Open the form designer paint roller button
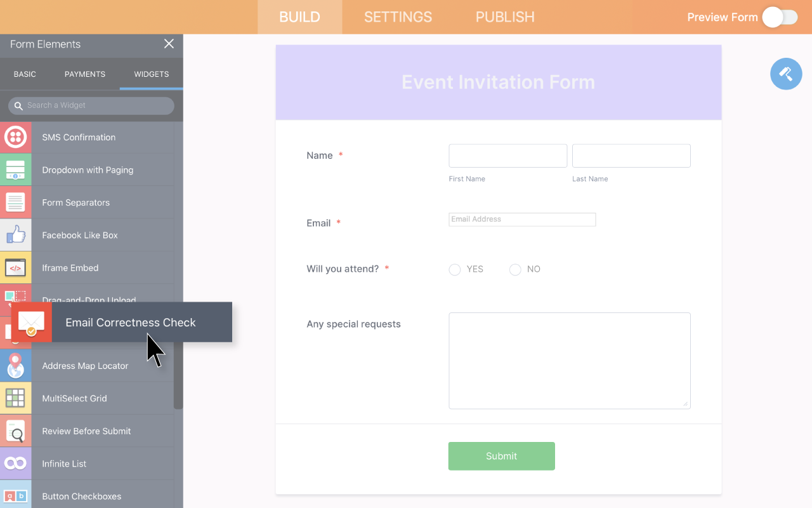The image size is (812, 508). (786, 74)
